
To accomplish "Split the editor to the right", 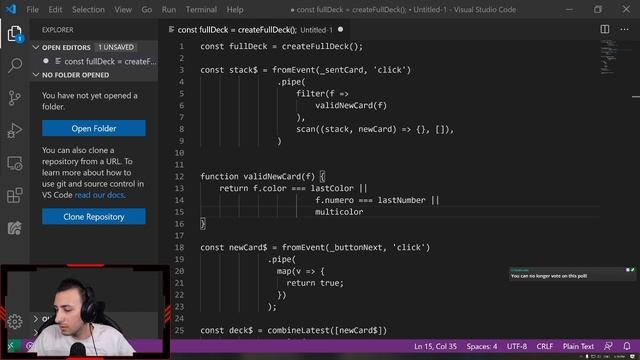I will click(604, 29).
